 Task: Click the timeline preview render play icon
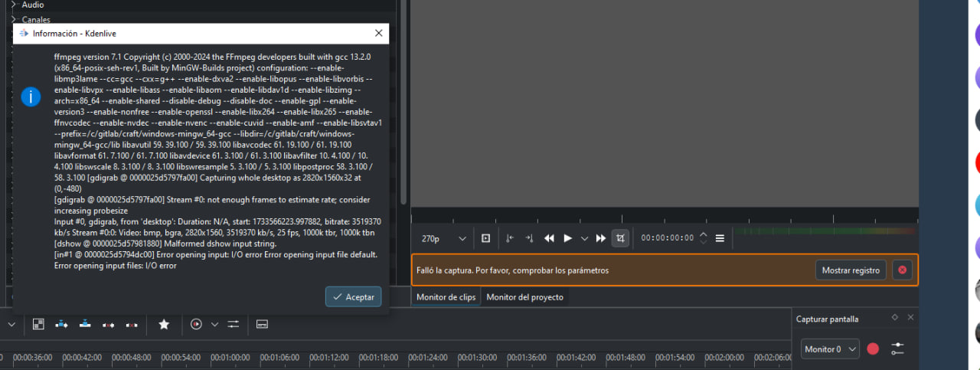197,324
